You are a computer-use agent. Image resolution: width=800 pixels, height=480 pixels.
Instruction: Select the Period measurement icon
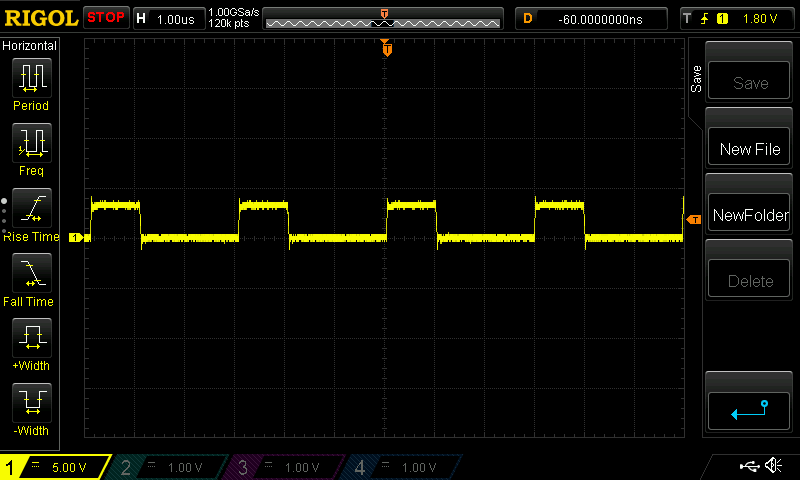32,78
